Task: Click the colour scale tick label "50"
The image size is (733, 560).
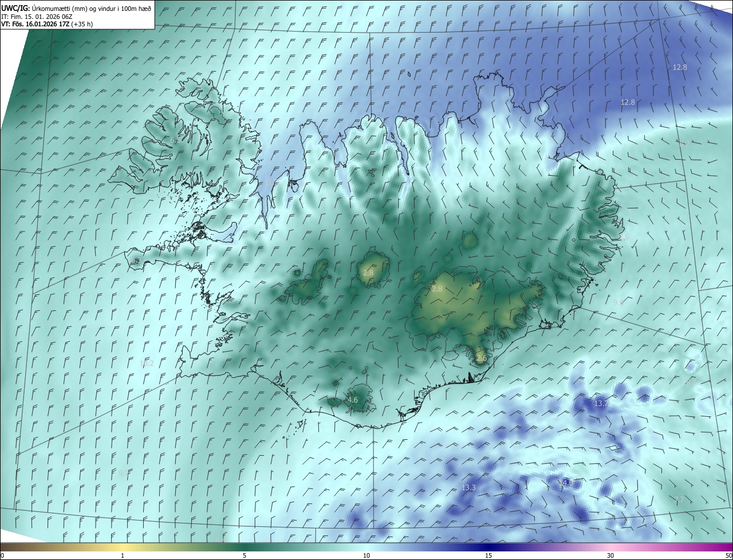Action: (x=728, y=555)
